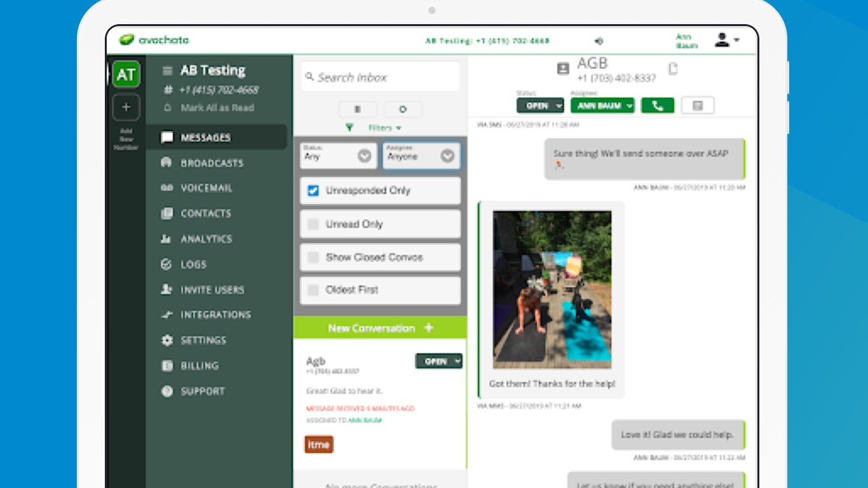
Task: Click the assigned to Ann Baum link
Action: 365,421
